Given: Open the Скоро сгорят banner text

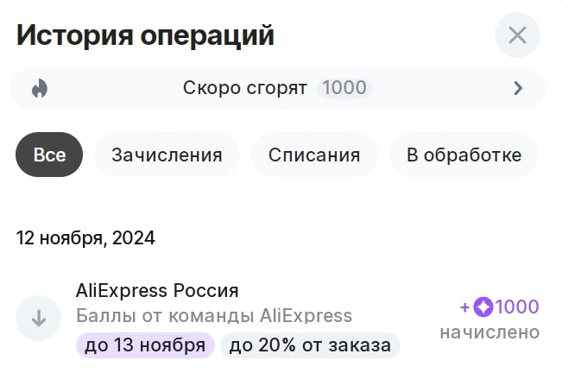Looking at the screenshot, I should (x=245, y=88).
